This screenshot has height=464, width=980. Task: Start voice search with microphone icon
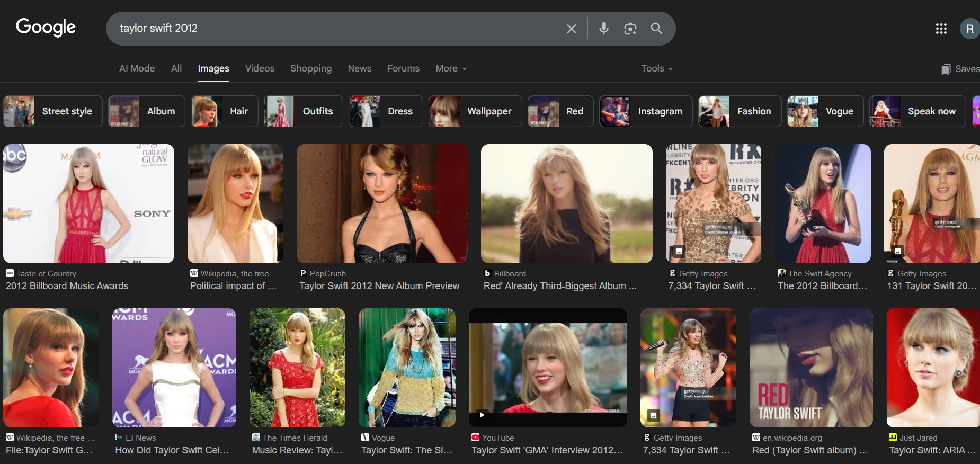click(603, 29)
